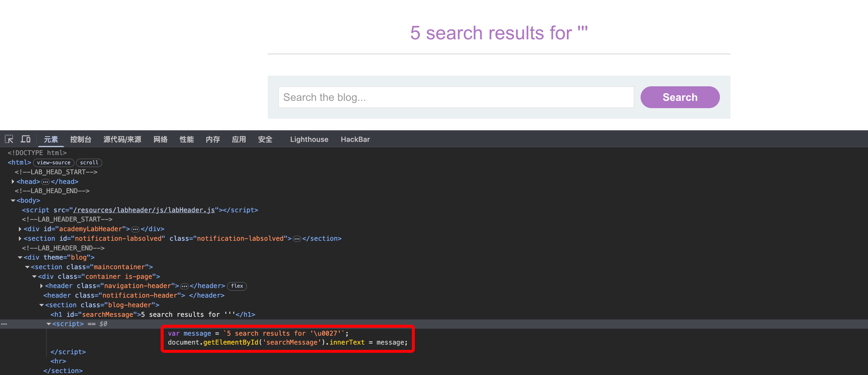The height and width of the screenshot is (375, 868).
Task: Click the ellipsis inside collapsed head tag
Action: 45,182
